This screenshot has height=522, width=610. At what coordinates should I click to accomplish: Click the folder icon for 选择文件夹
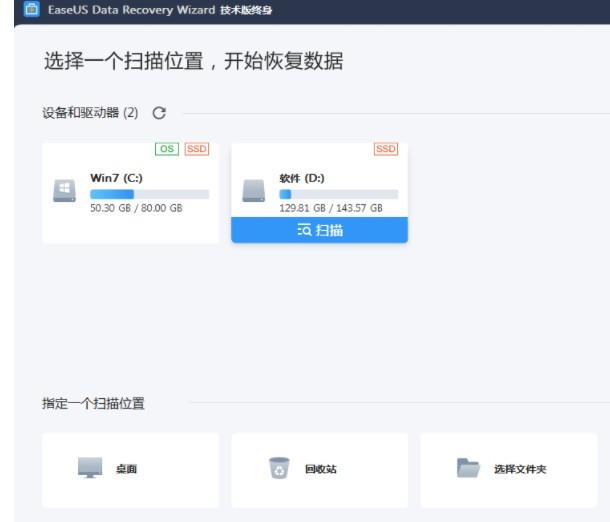(x=468, y=468)
